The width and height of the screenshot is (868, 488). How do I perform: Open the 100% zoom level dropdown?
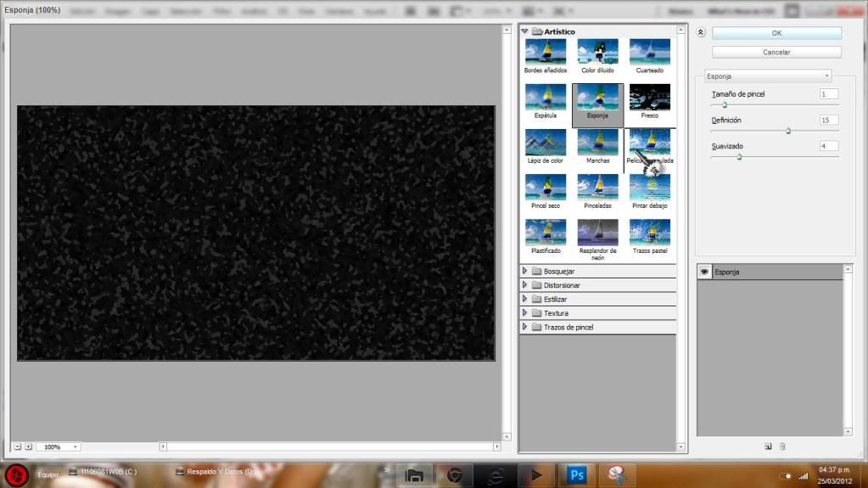[76, 446]
